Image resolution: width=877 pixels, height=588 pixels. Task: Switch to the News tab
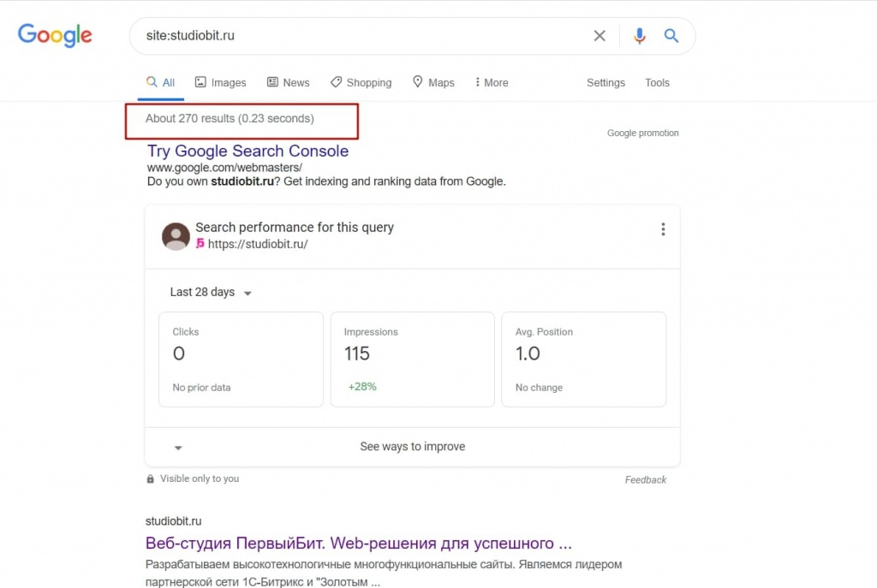coord(288,83)
